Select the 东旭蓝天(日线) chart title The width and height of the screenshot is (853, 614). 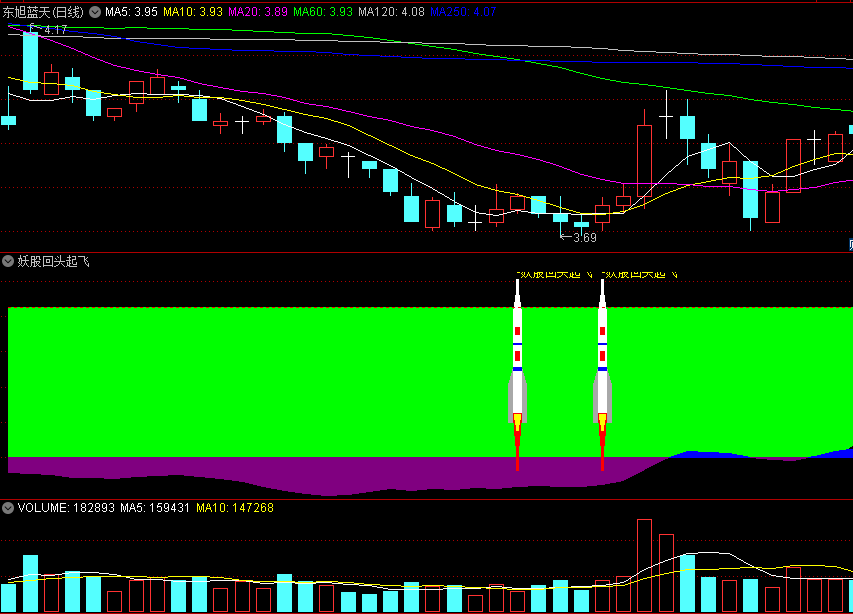click(x=43, y=12)
